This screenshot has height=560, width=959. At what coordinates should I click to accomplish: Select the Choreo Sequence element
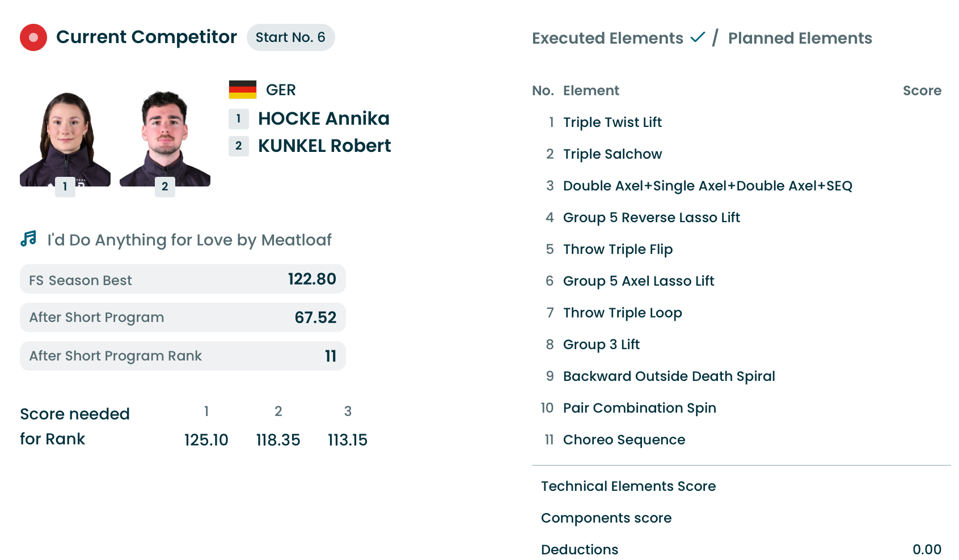tap(624, 440)
